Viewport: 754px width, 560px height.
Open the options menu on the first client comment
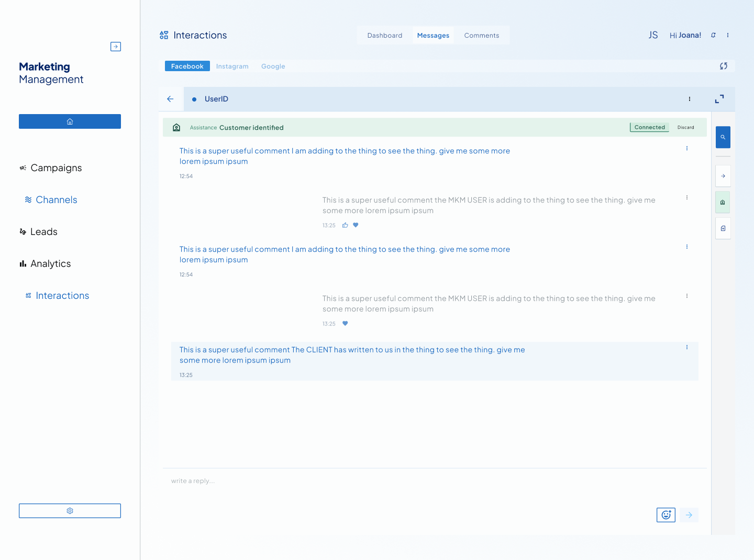[x=686, y=148]
